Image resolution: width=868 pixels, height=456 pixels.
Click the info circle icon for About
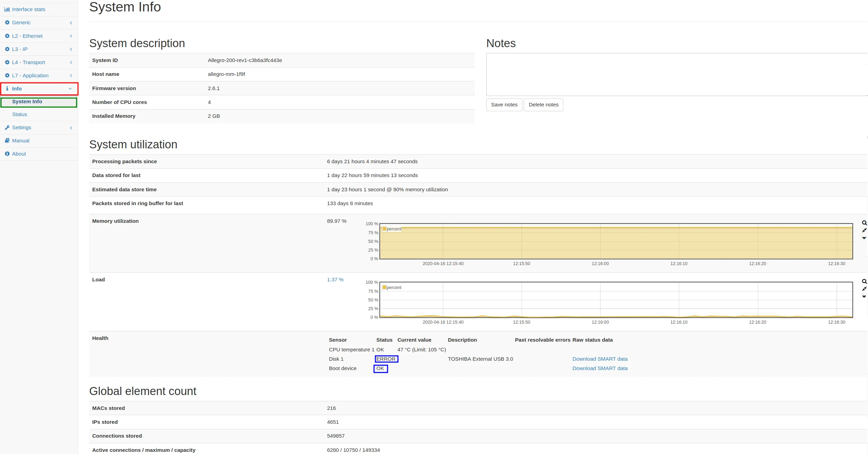[7, 154]
